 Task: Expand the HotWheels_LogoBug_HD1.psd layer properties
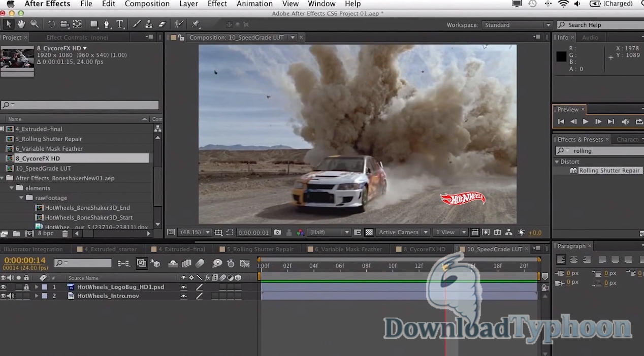(37, 287)
